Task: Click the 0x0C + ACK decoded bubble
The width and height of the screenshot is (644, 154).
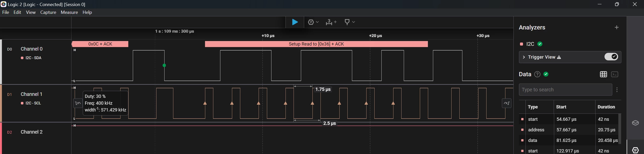Action: pyautogui.click(x=100, y=44)
